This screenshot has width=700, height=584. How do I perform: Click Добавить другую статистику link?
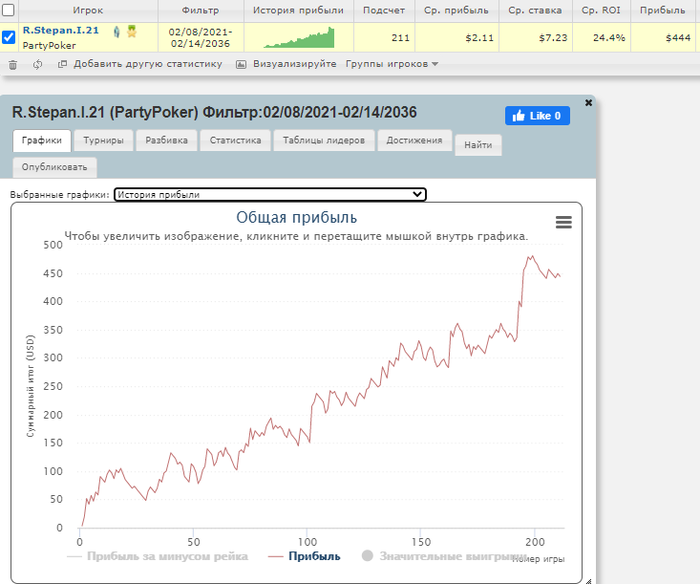tap(148, 64)
